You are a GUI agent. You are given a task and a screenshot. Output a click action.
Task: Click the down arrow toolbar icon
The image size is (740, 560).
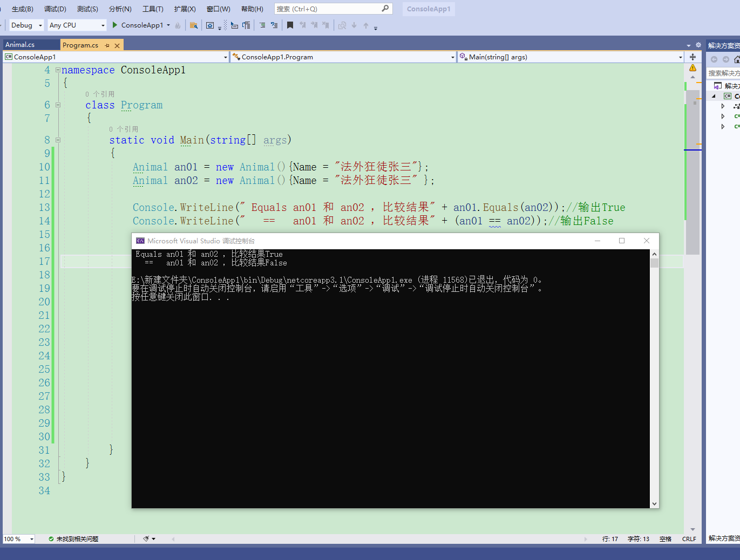[354, 25]
